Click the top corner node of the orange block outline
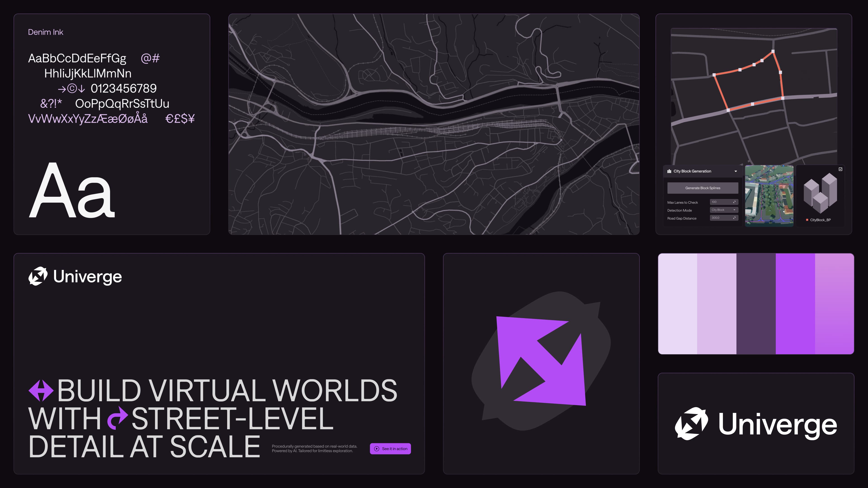Screen dimensions: 868x488 coord(773,52)
